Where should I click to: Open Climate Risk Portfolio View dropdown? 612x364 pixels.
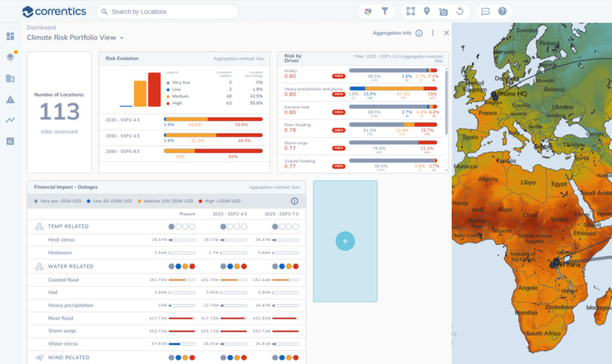tap(75, 38)
